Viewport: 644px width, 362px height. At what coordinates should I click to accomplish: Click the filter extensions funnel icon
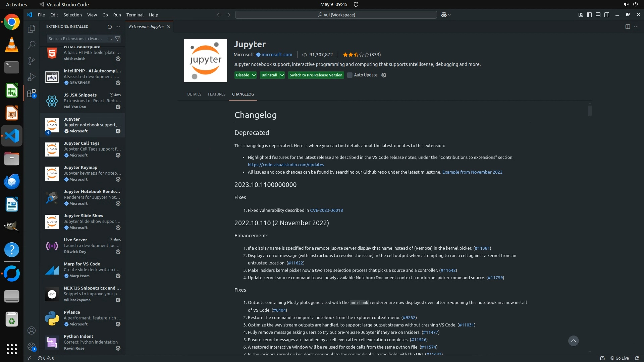click(117, 39)
